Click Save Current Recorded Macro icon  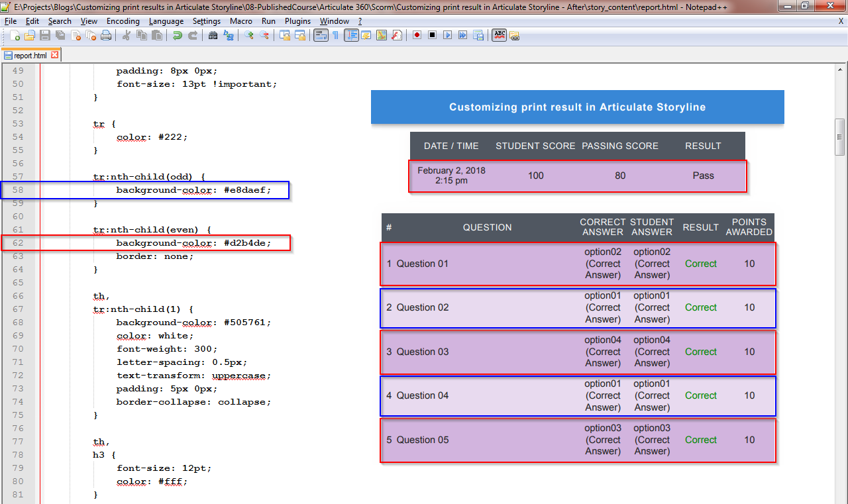[478, 35]
